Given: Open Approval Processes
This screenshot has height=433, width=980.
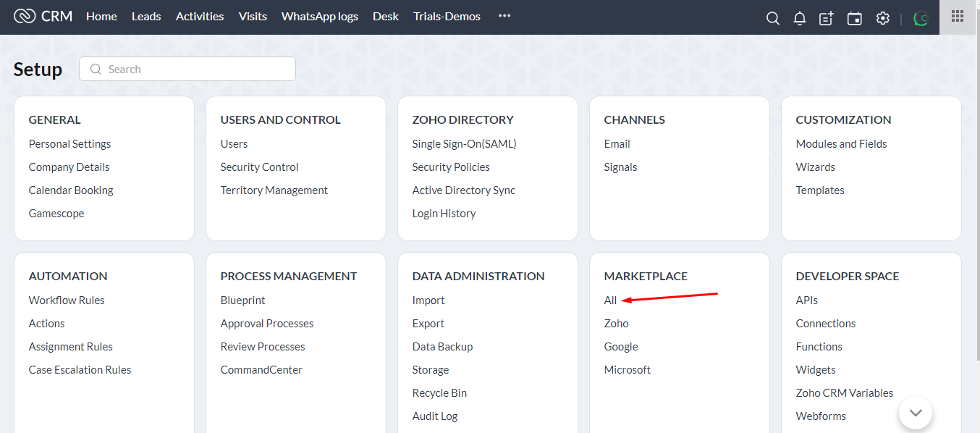Looking at the screenshot, I should point(267,324).
